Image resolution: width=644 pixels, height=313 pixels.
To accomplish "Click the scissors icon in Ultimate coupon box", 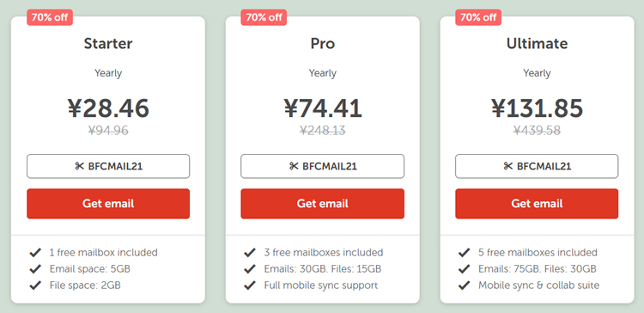I will [x=508, y=166].
